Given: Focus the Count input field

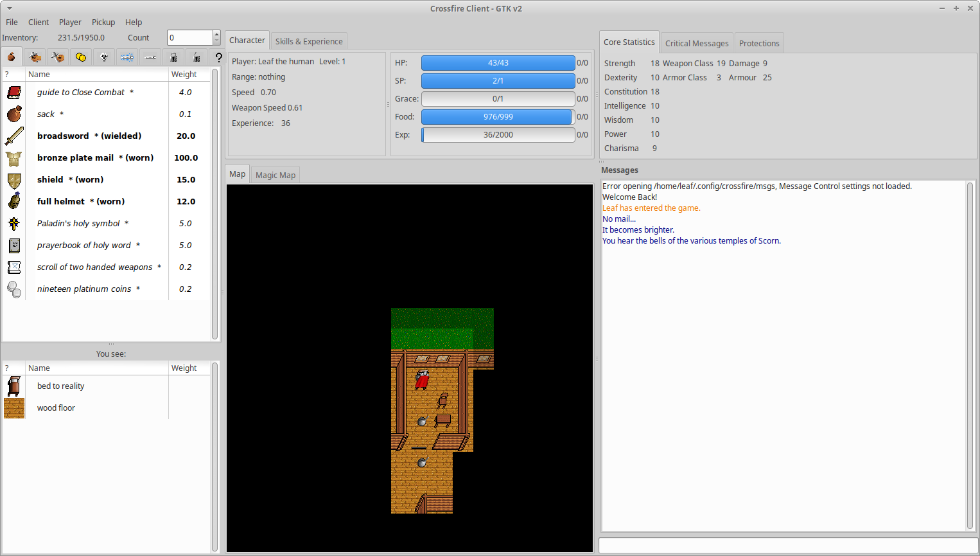Looking at the screenshot, I should point(190,38).
